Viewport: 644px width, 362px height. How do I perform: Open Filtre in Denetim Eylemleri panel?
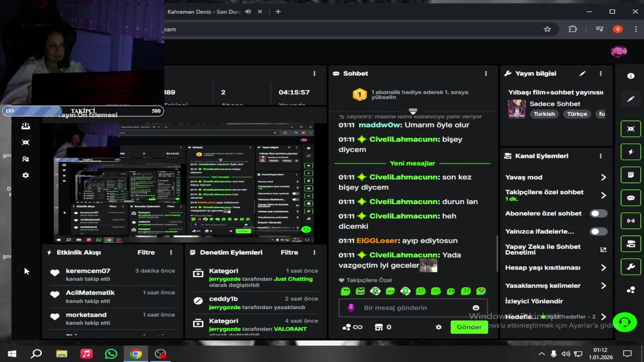[289, 252]
